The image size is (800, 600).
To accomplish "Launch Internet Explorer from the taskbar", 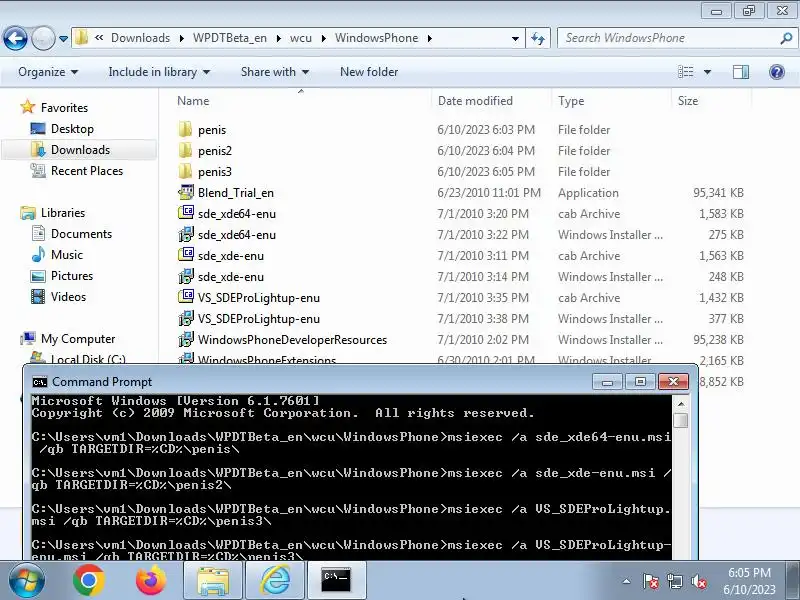I will 276,581.
